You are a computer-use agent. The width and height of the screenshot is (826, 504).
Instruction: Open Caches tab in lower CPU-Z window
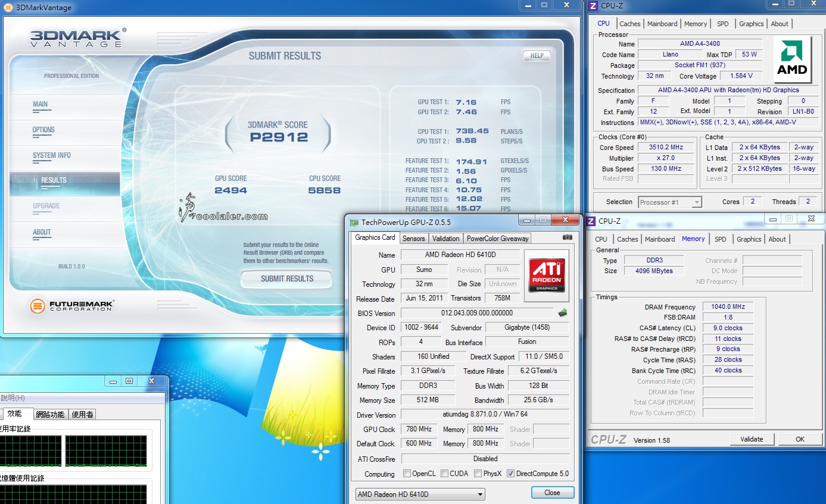[x=627, y=239]
